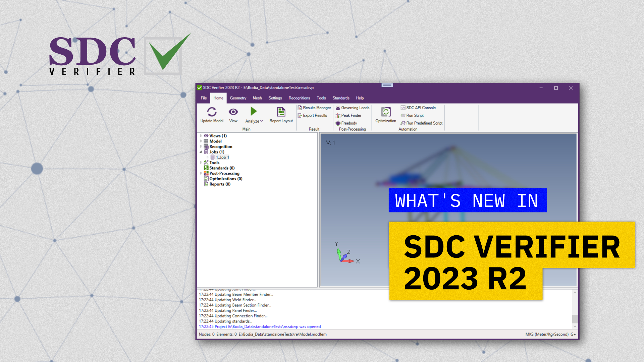This screenshot has height=362, width=644.
Task: Open the Standards ribbon tab
Action: tap(341, 98)
